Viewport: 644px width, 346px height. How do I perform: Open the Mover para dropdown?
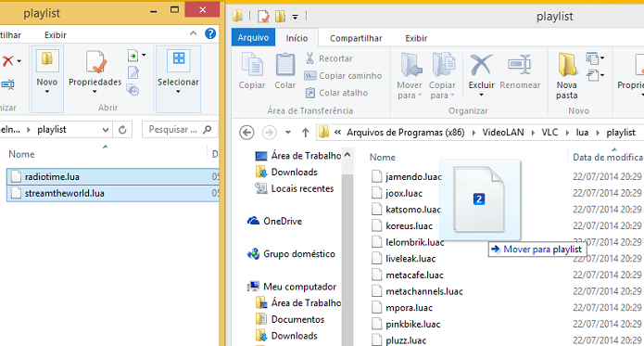click(410, 76)
